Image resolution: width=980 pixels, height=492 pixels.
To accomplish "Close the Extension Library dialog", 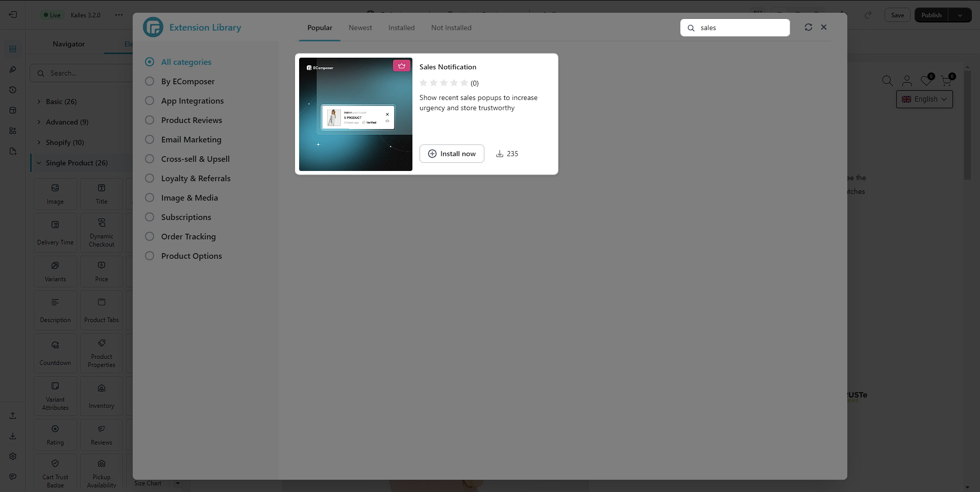I will point(824,27).
